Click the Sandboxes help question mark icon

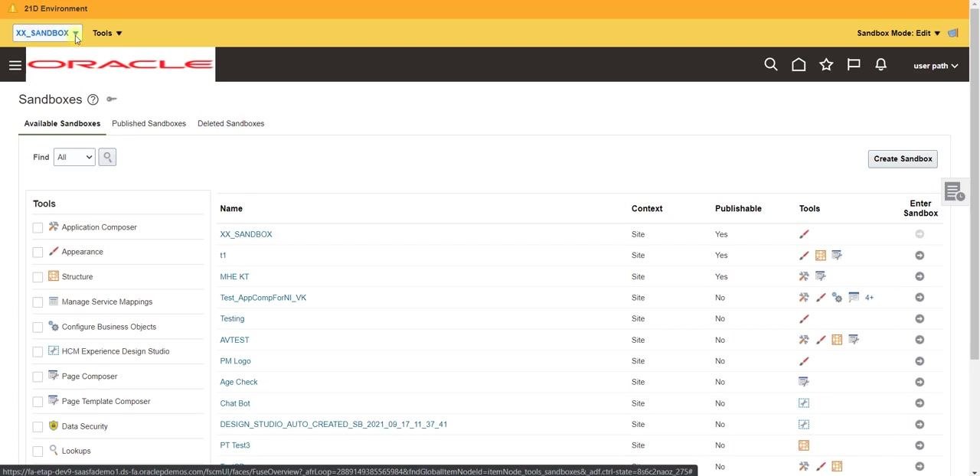click(93, 99)
